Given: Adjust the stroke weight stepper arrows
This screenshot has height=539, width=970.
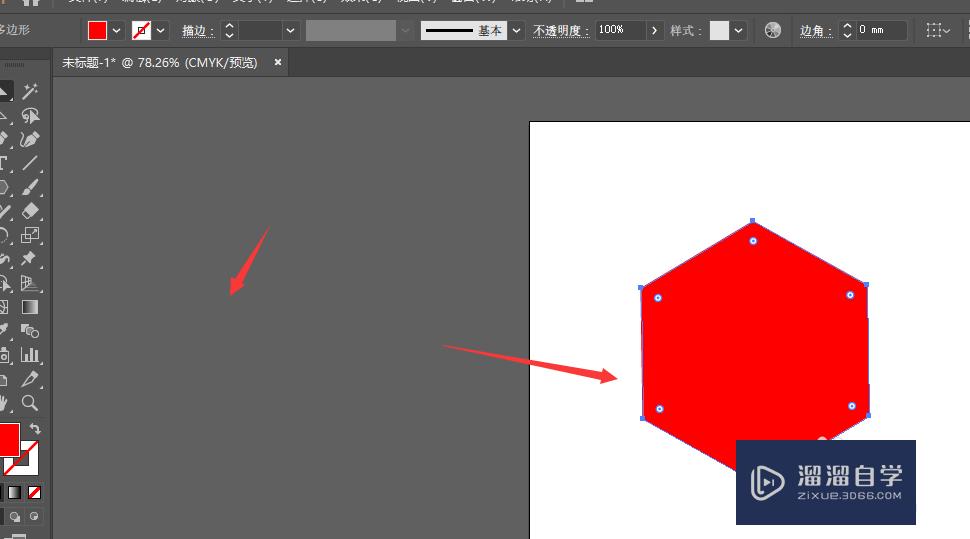Looking at the screenshot, I should tap(230, 30).
